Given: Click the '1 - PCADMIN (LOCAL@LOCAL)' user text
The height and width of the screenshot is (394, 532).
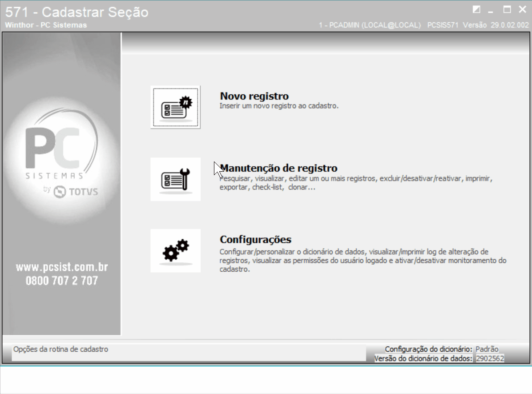Looking at the screenshot, I should (x=370, y=25).
